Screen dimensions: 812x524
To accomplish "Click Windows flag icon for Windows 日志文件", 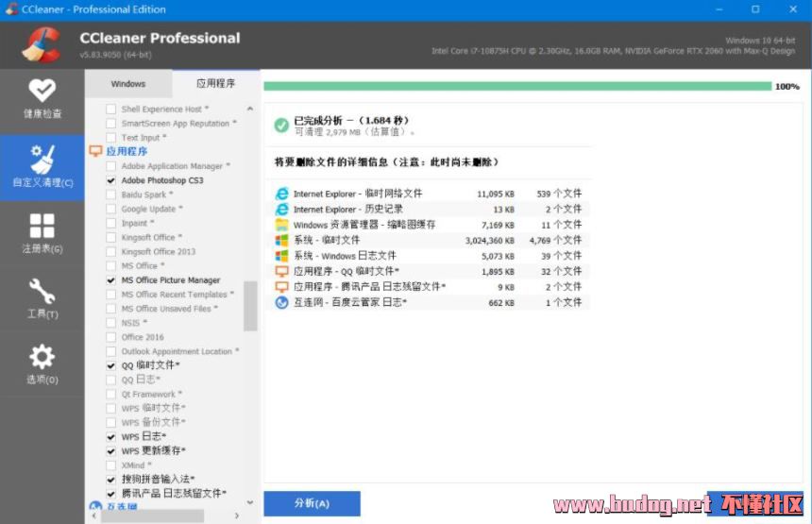I will click(281, 256).
